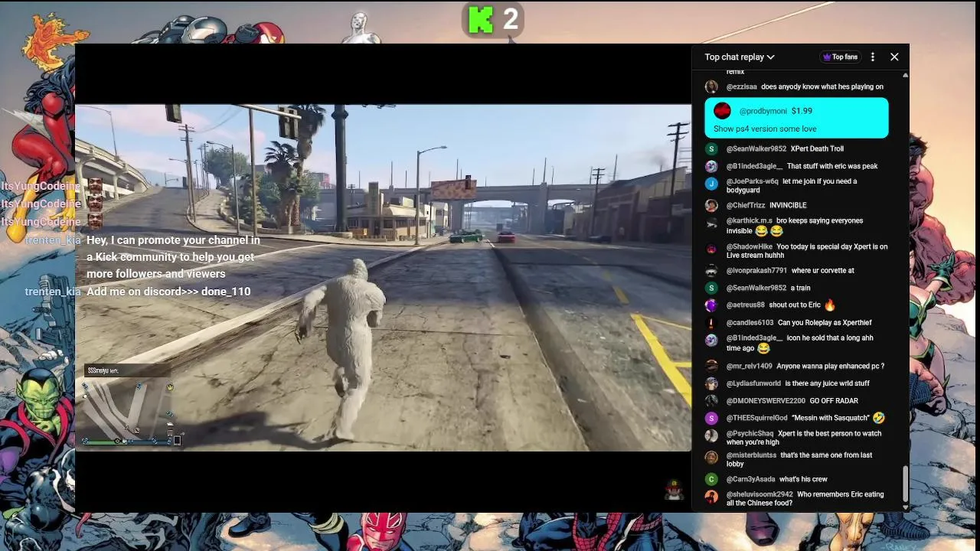Click the username @ShadowHike

point(750,246)
